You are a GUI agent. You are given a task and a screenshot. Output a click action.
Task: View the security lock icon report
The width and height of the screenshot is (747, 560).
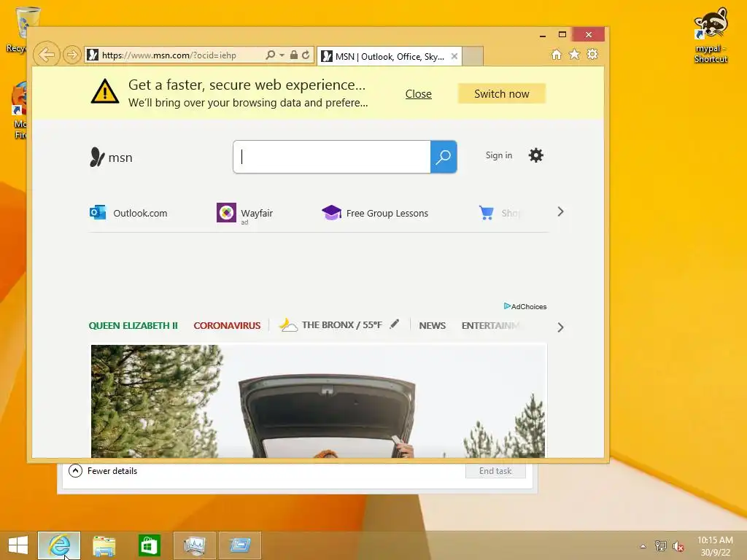pyautogui.click(x=294, y=55)
